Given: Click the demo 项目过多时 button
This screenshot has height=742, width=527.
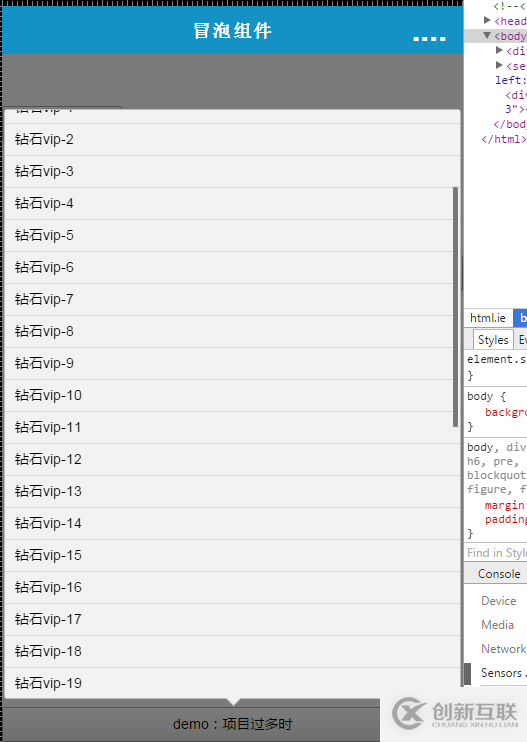Looking at the screenshot, I should pos(232,724).
